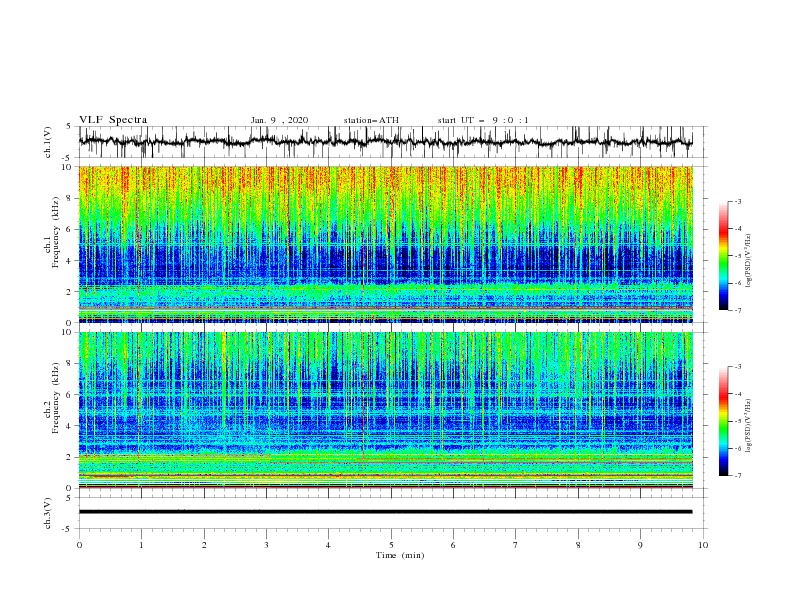
Task: Click the "ch.1(V)" axis label
Action: 48,142
